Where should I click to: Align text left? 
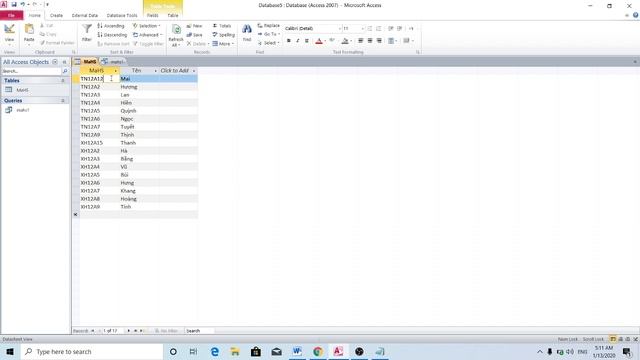coord(360,41)
